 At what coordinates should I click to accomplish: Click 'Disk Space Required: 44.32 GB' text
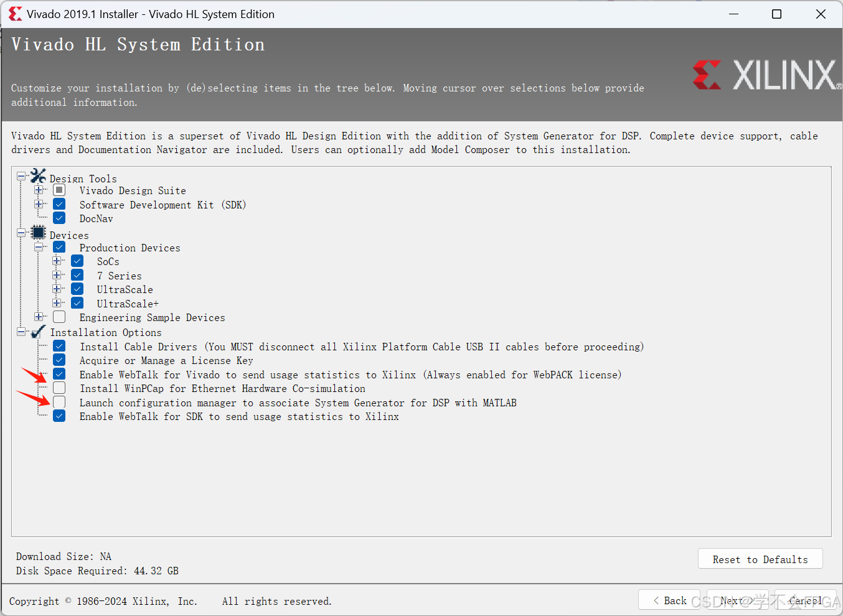pos(97,571)
